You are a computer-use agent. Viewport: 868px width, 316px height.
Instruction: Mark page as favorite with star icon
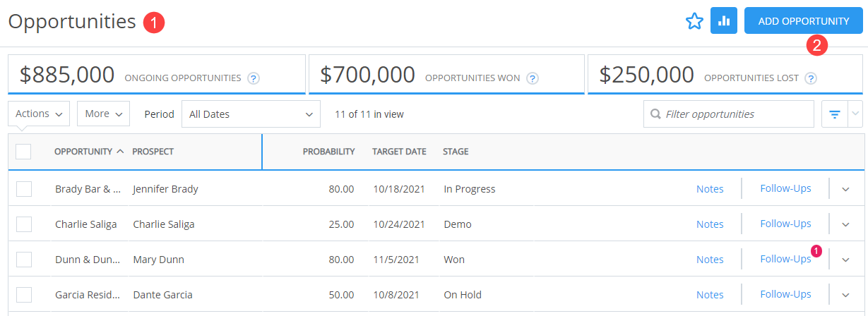(694, 22)
